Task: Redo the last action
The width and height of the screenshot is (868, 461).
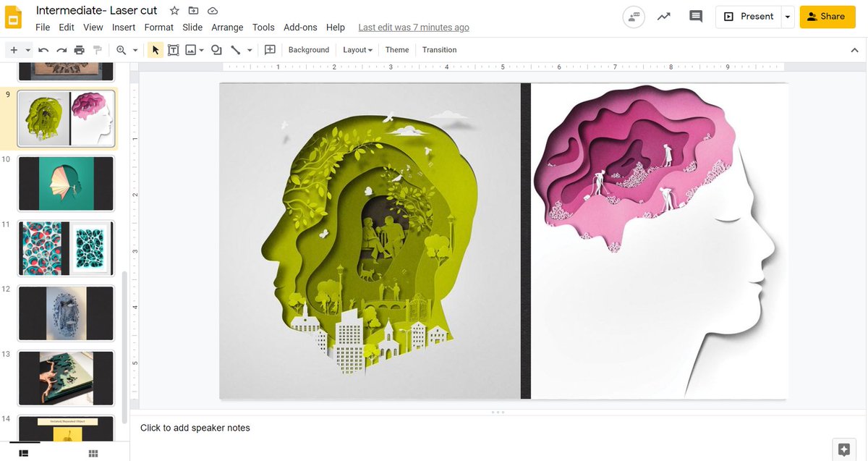Action: 61,50
